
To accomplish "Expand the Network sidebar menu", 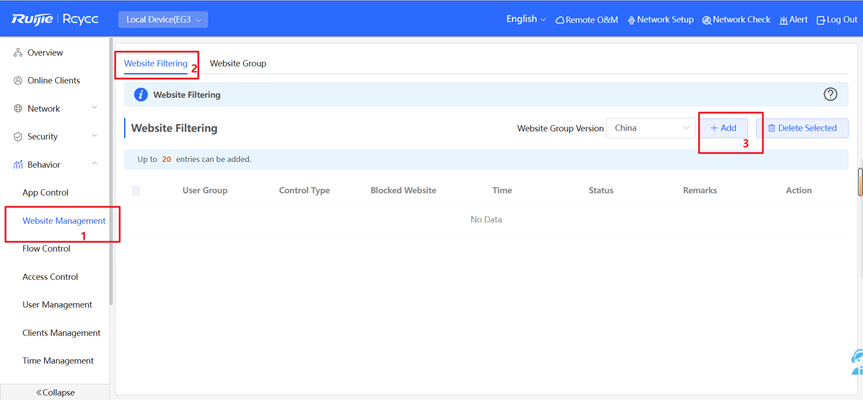I will pos(55,108).
